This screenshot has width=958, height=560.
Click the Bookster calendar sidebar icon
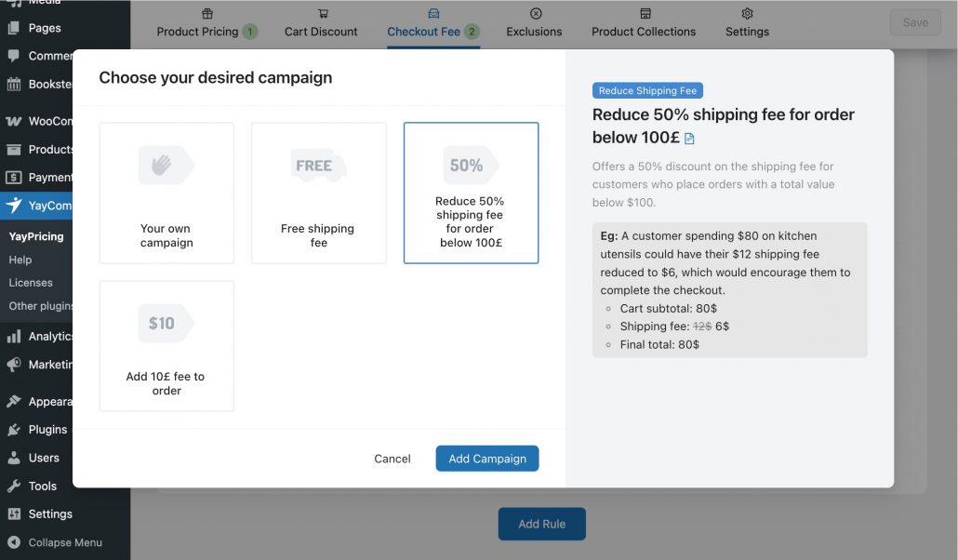[x=13, y=84]
